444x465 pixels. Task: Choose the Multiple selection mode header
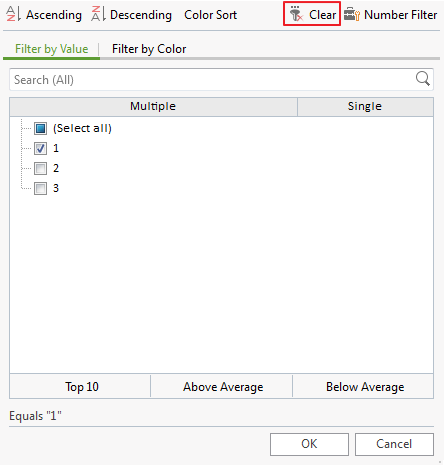point(153,106)
